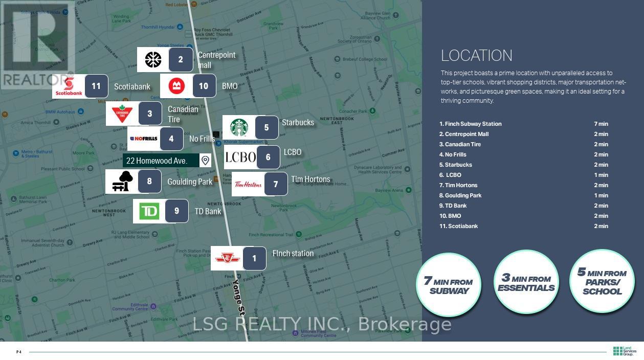Click the 'Pleasant Public School' map label
The width and height of the screenshot is (644, 360).
pyautogui.click(x=63, y=168)
